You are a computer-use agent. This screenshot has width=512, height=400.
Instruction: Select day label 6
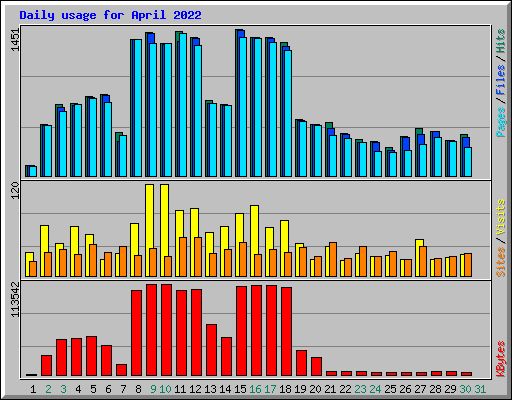coord(108,389)
